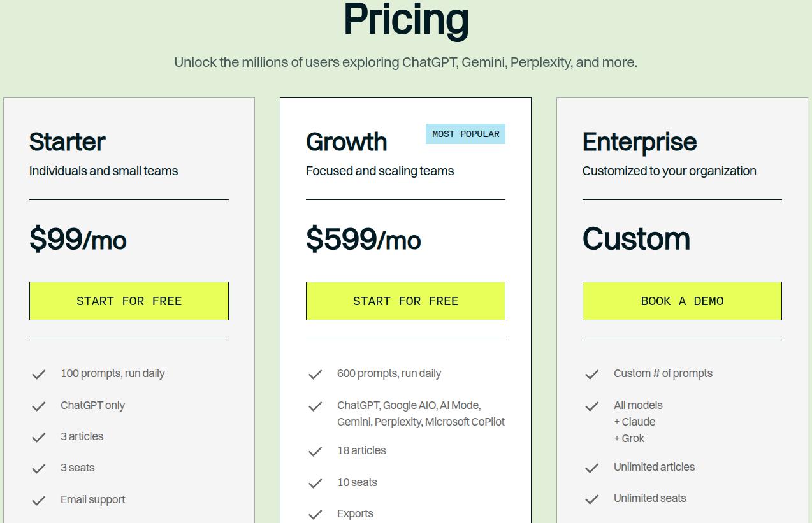Screen dimensions: 812x523
Task: Click the Pricing page title
Action: (405, 20)
